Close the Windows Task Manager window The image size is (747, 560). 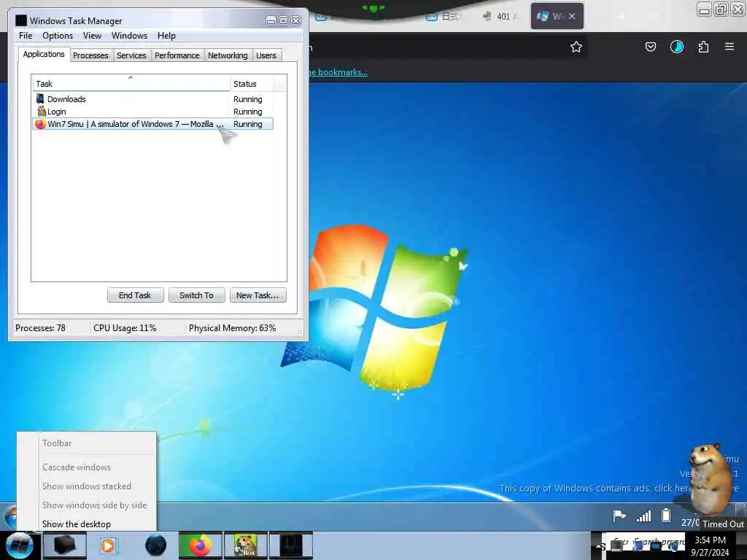tap(296, 20)
